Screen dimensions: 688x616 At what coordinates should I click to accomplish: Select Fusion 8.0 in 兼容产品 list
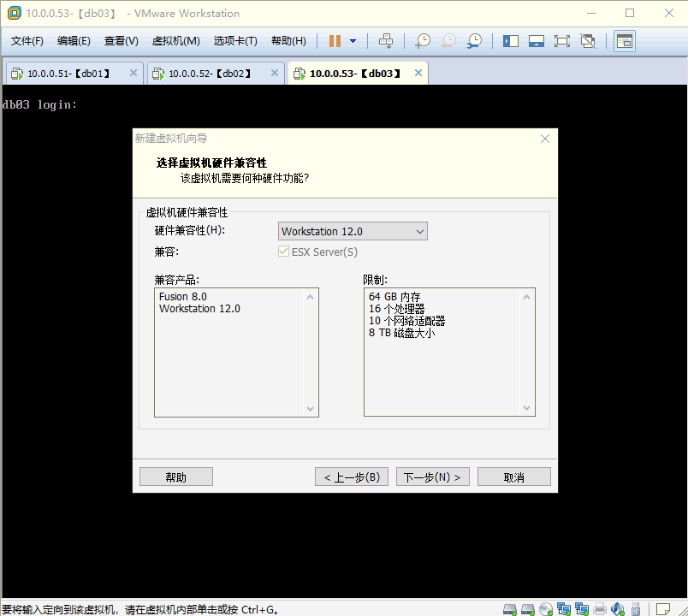(x=183, y=297)
